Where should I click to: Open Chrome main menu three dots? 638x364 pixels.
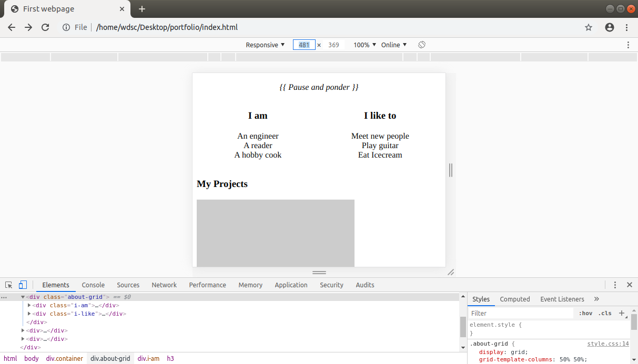[627, 27]
